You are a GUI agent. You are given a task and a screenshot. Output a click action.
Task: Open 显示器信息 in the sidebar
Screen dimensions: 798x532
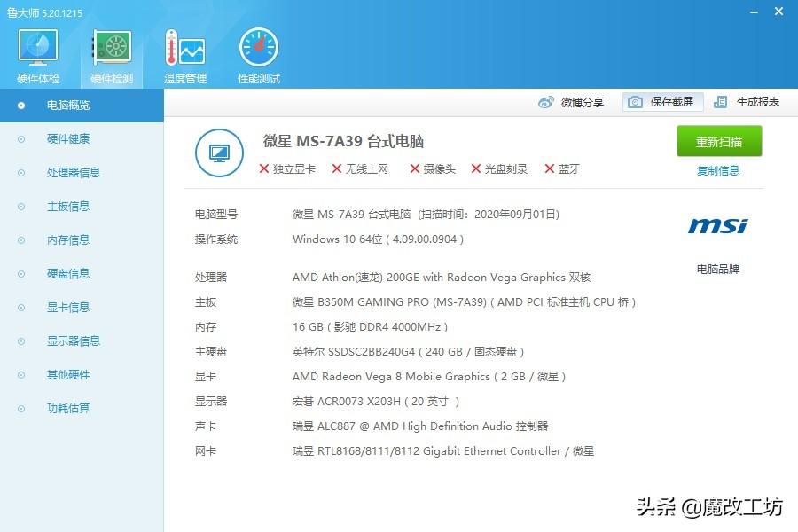82,340
